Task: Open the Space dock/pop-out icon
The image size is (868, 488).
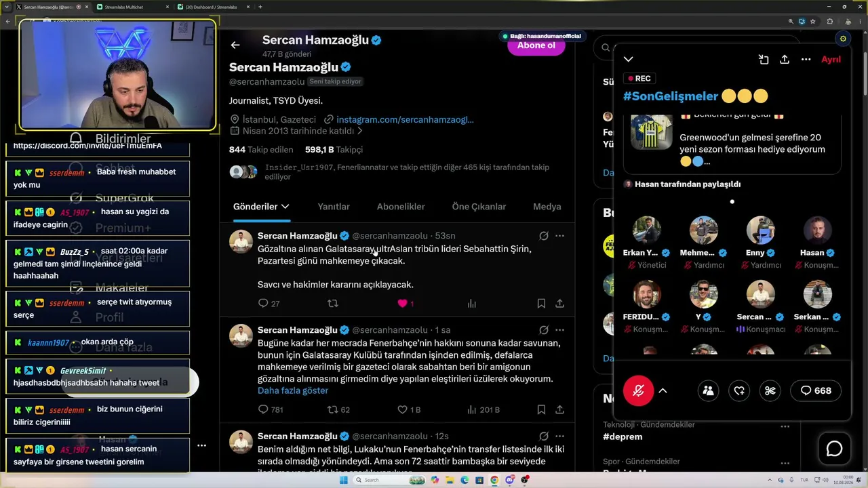Action: [764, 60]
